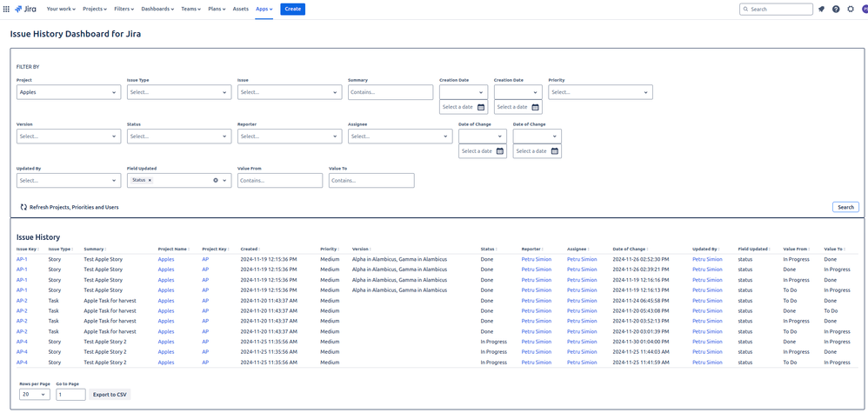Click the Summary Contains field
The height and width of the screenshot is (413, 868).
click(391, 92)
